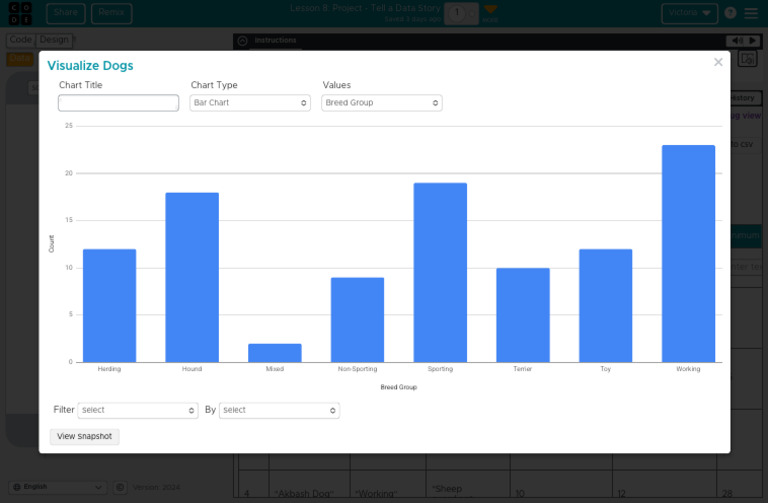Click the level 1 progress bubble
Screen dimensions: 768x503
(456, 13)
